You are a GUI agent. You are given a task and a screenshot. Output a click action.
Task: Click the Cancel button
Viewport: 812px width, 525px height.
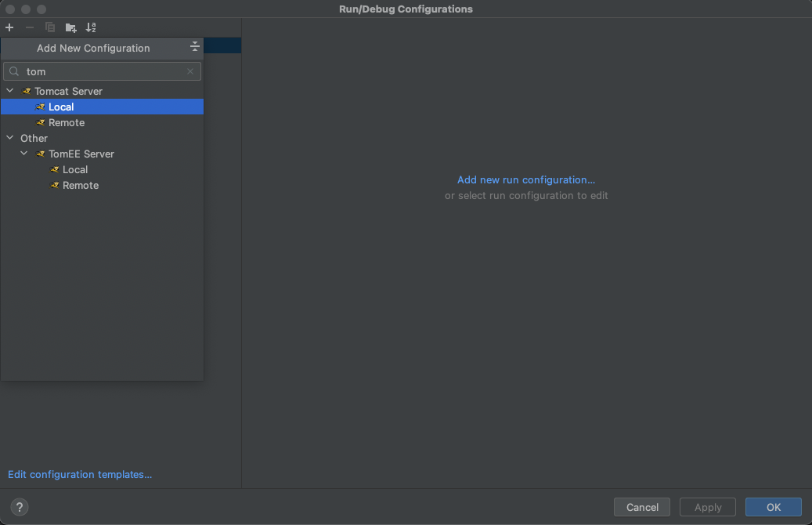642,508
